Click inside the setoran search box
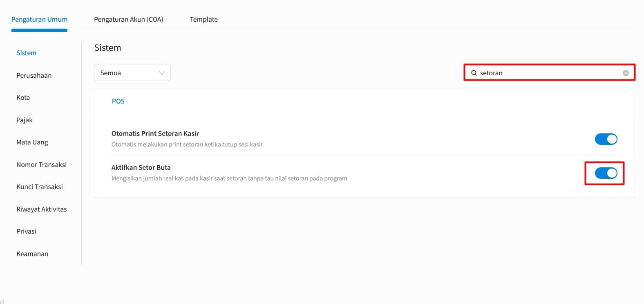This screenshot has height=304, width=644. coord(549,73)
